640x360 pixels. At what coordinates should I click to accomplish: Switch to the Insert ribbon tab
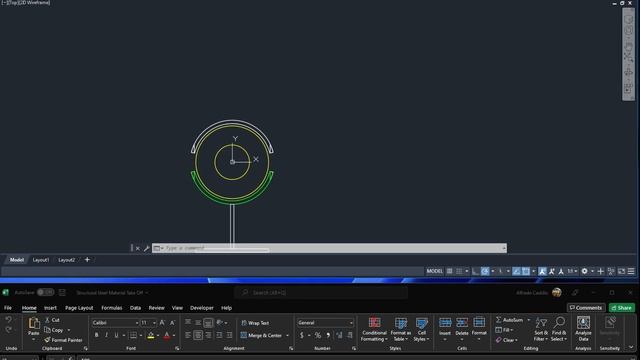click(50, 308)
